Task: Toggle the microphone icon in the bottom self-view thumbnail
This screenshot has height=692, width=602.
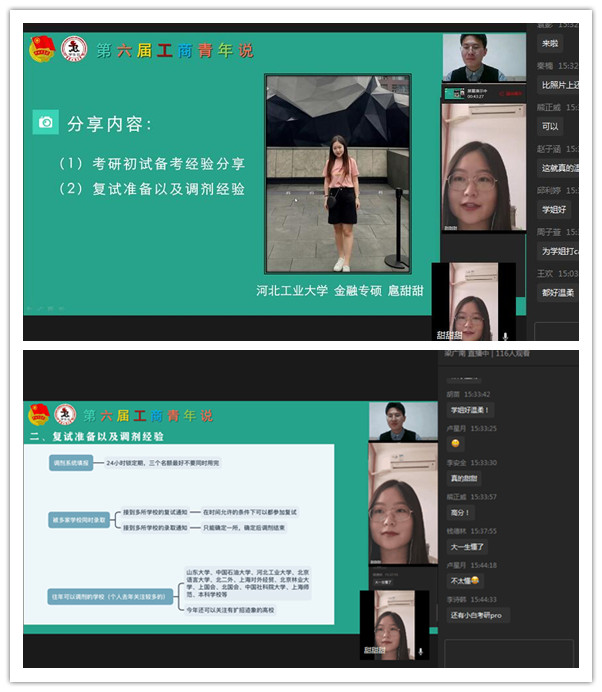Action: click(x=421, y=651)
